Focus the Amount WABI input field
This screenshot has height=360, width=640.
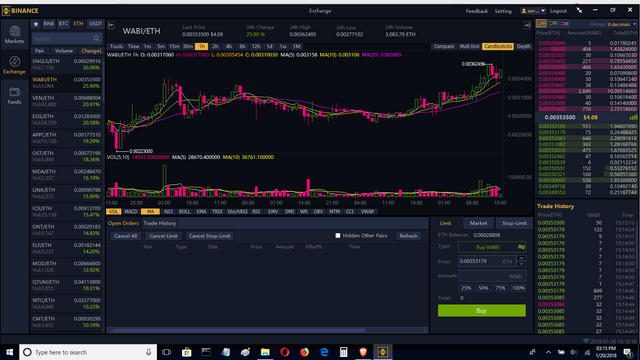click(492, 276)
